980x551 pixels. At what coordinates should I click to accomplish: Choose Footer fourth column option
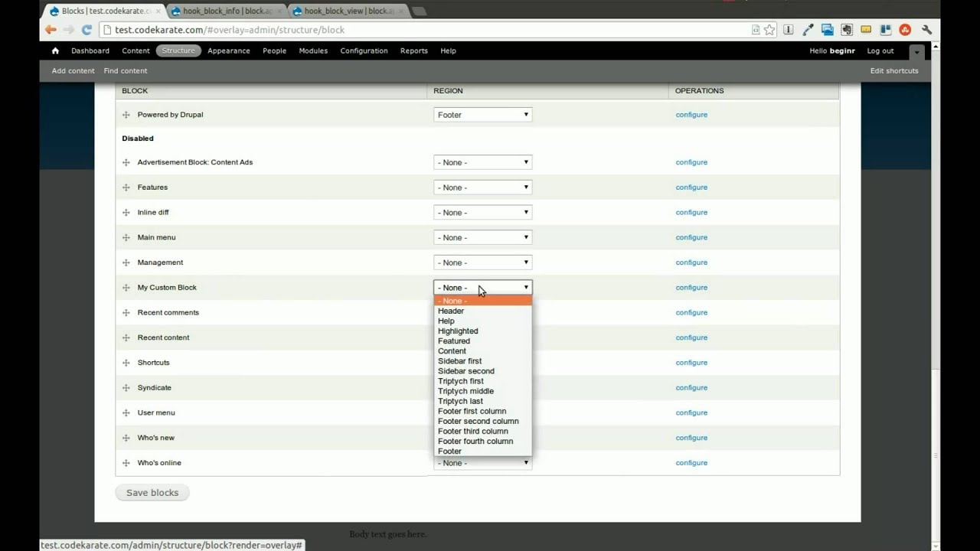click(482, 441)
